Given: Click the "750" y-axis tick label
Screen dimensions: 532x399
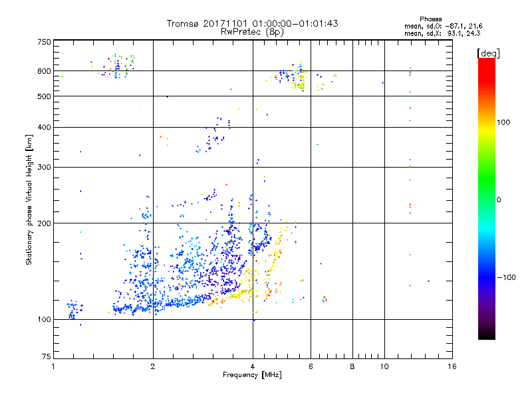Looking at the screenshot, I should [44, 42].
